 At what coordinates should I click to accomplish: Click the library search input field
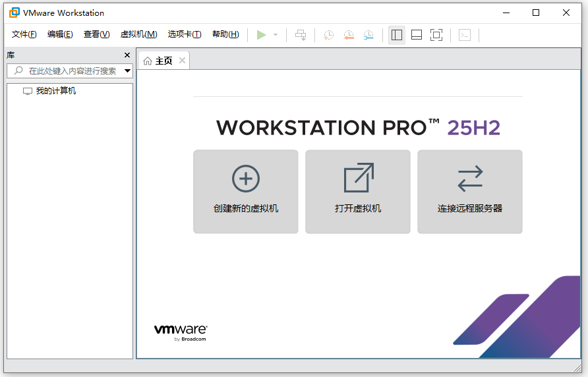pyautogui.click(x=70, y=71)
